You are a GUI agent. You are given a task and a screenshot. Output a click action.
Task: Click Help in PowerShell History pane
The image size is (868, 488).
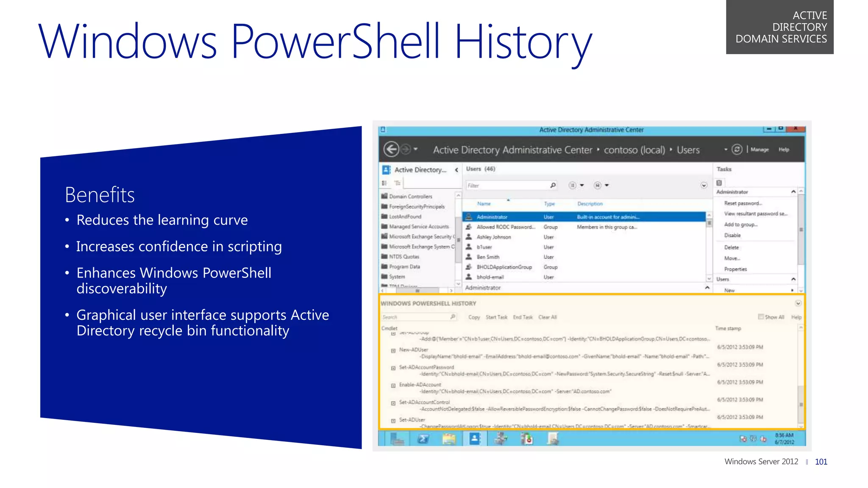coord(796,317)
